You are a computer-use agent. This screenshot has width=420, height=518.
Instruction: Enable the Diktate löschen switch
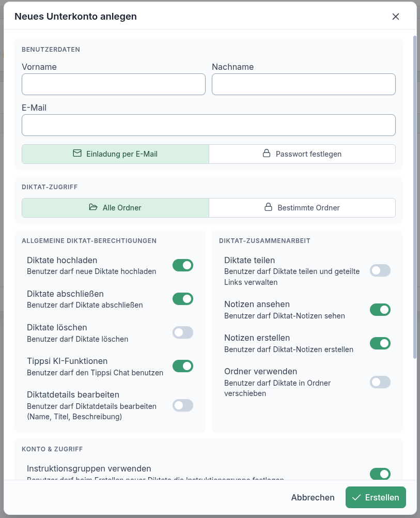tap(183, 332)
